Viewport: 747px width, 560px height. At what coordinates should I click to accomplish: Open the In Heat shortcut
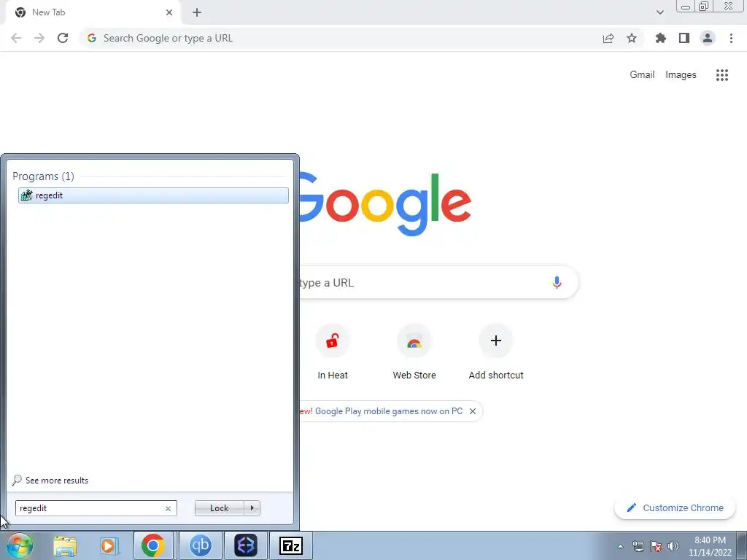333,352
